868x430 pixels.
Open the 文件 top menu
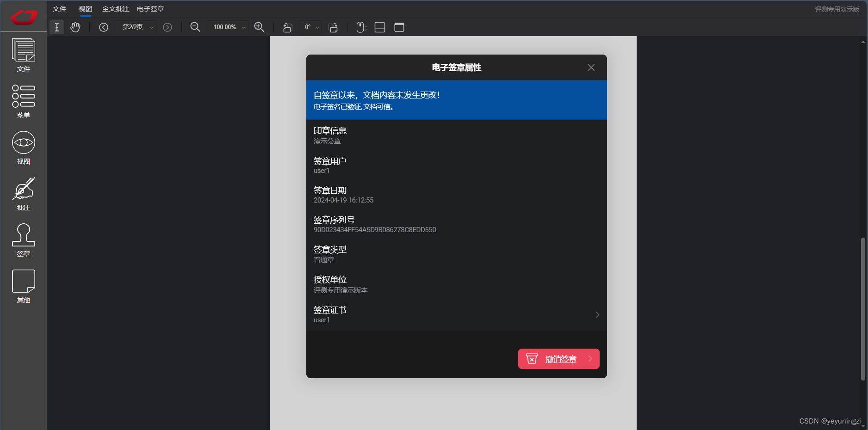60,9
